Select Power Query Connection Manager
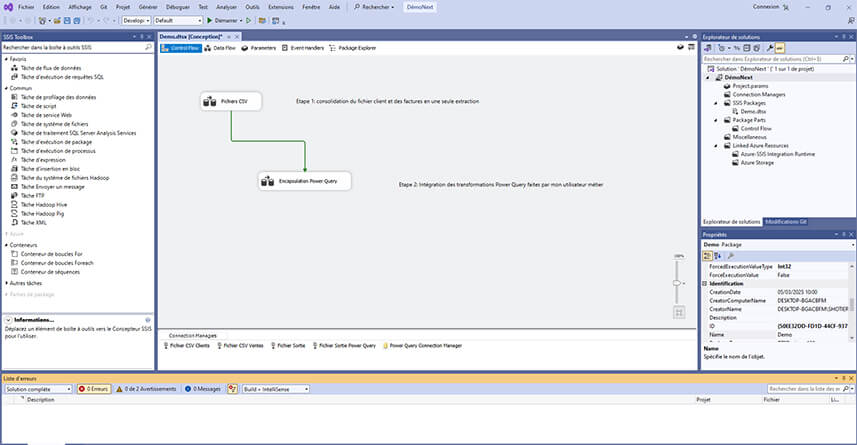The height and width of the screenshot is (445, 857). (422, 346)
